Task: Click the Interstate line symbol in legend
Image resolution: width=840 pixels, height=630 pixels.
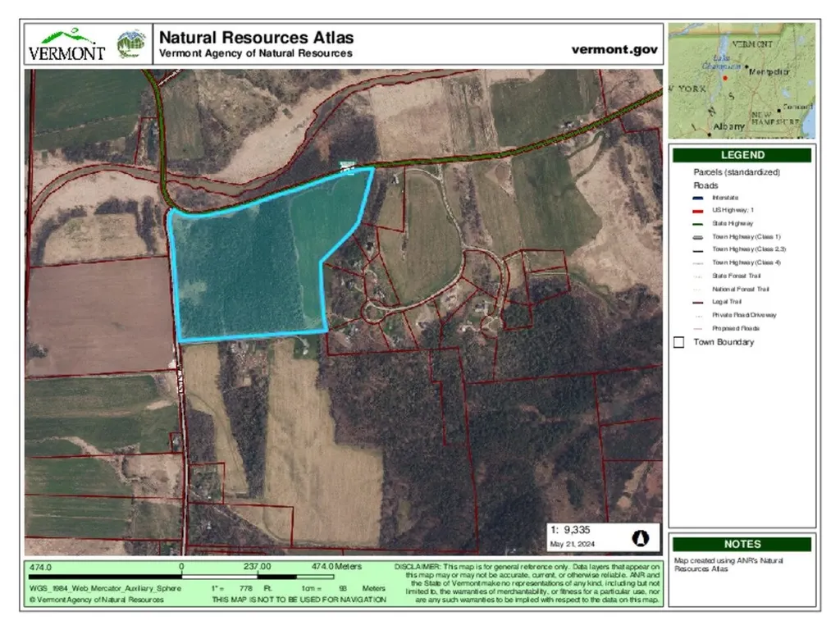Action: [699, 198]
